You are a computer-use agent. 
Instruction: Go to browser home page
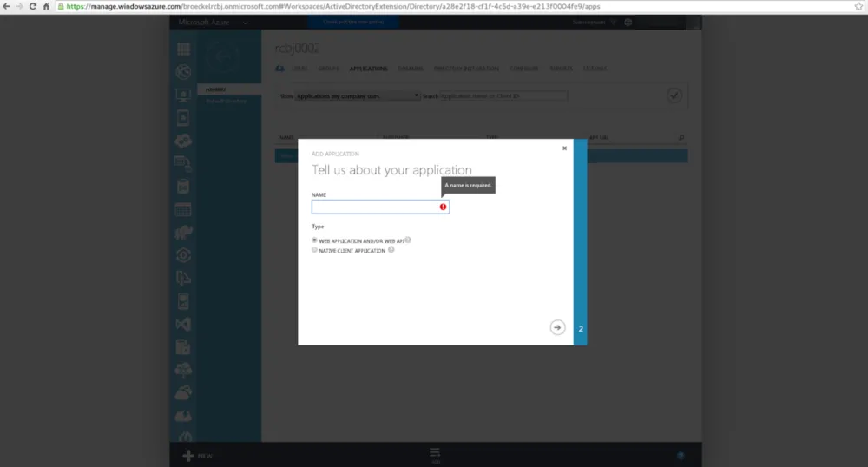(46, 7)
